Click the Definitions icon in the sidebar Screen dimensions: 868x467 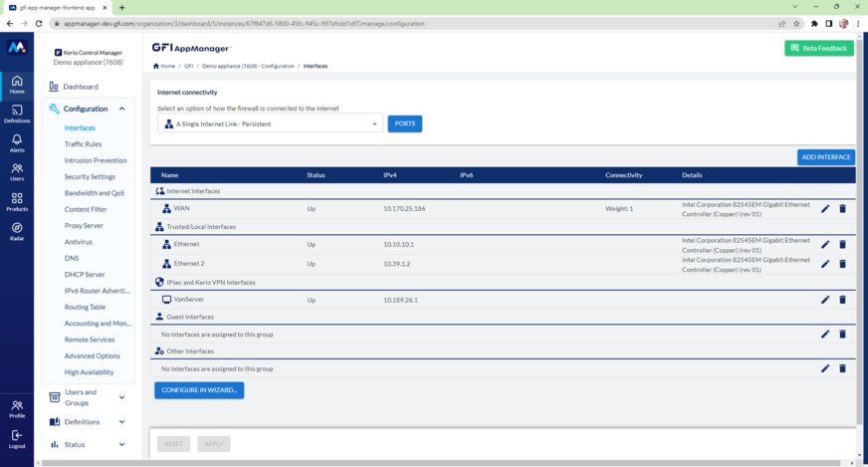click(x=17, y=114)
